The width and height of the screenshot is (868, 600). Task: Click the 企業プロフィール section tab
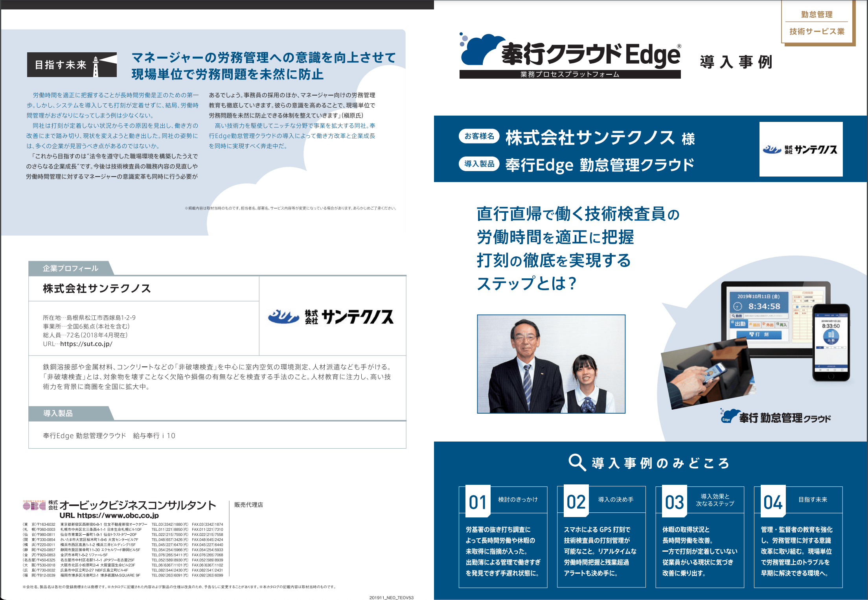tap(70, 269)
